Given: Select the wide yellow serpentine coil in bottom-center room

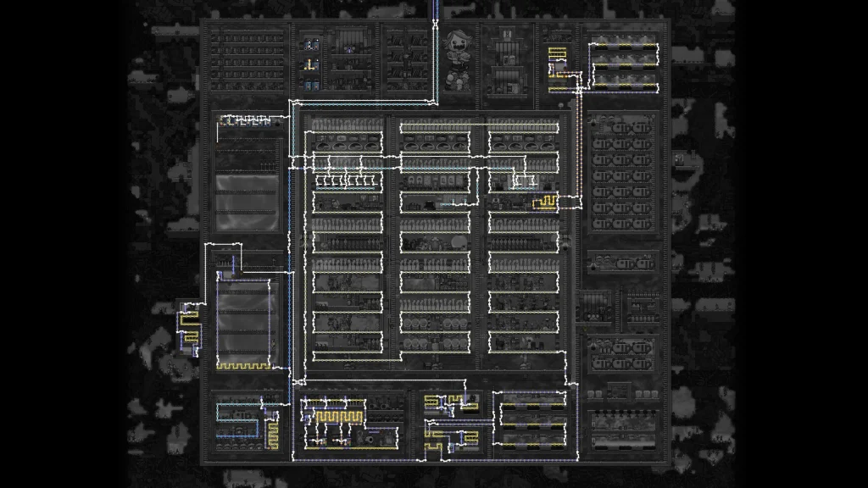Looking at the screenshot, I should (x=339, y=417).
